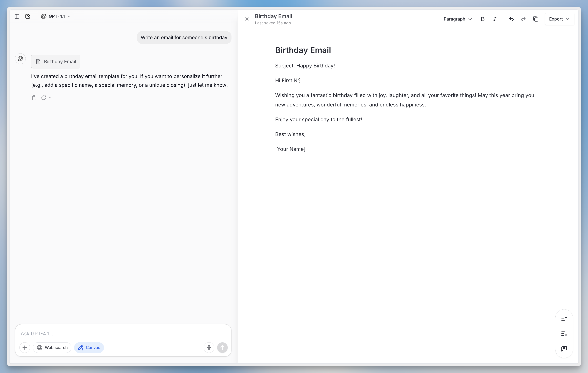Place cursor in the Hi First Na line
Screen dimensions: 588x373
pos(288,80)
